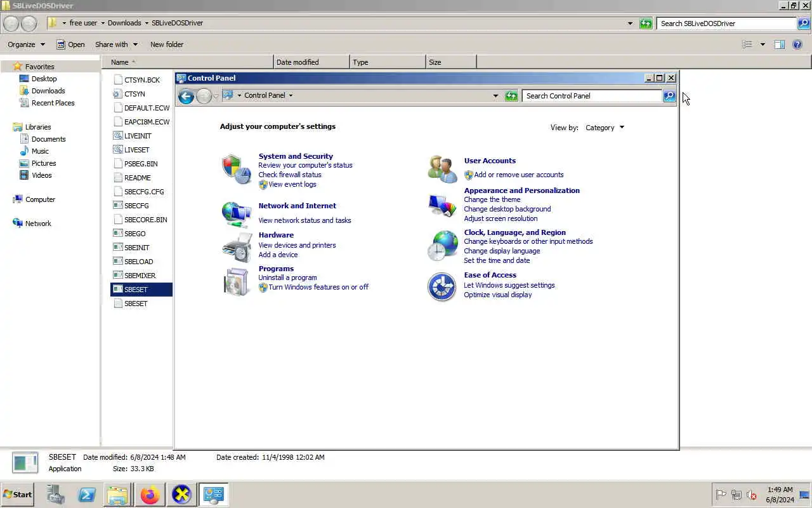The image size is (812, 508).
Task: Open Add or remove user accounts link
Action: [x=519, y=175]
